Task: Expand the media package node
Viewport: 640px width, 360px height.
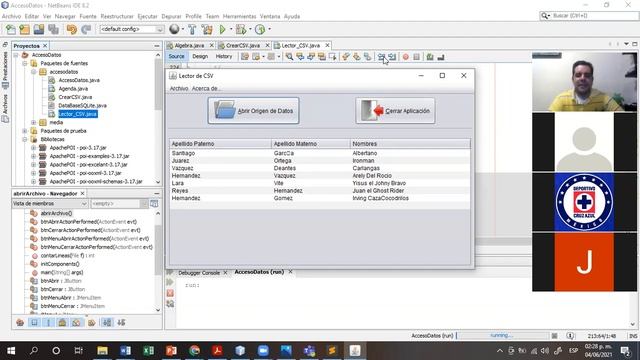Action: [33, 122]
